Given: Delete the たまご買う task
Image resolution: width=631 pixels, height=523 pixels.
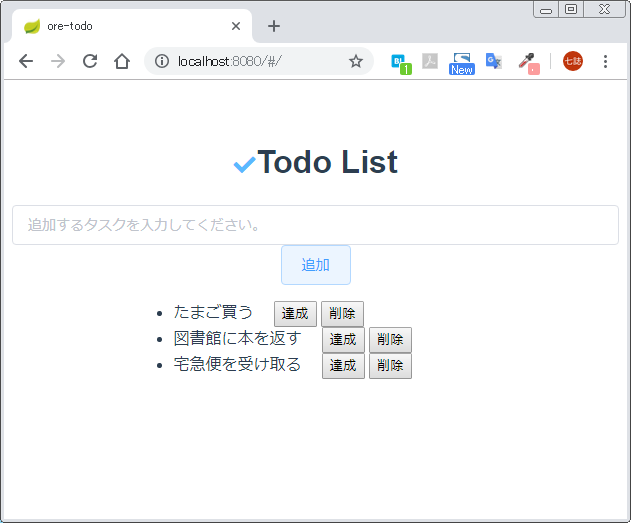Looking at the screenshot, I should point(342,314).
